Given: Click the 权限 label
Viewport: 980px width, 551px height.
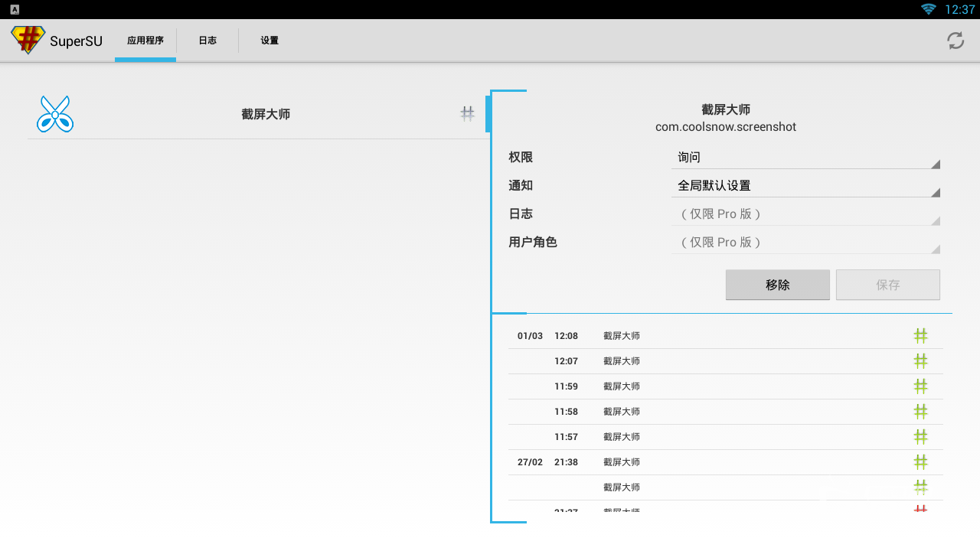Looking at the screenshot, I should [x=521, y=157].
